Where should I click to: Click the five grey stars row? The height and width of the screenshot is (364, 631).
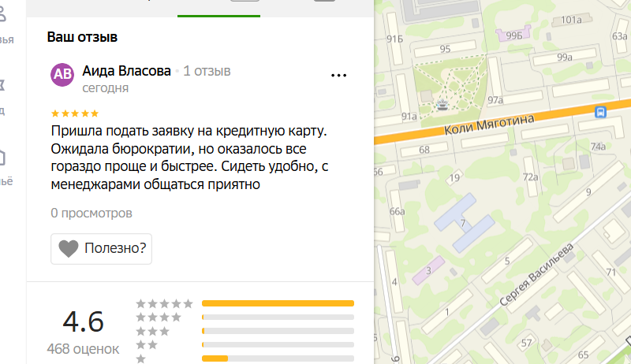164,303
